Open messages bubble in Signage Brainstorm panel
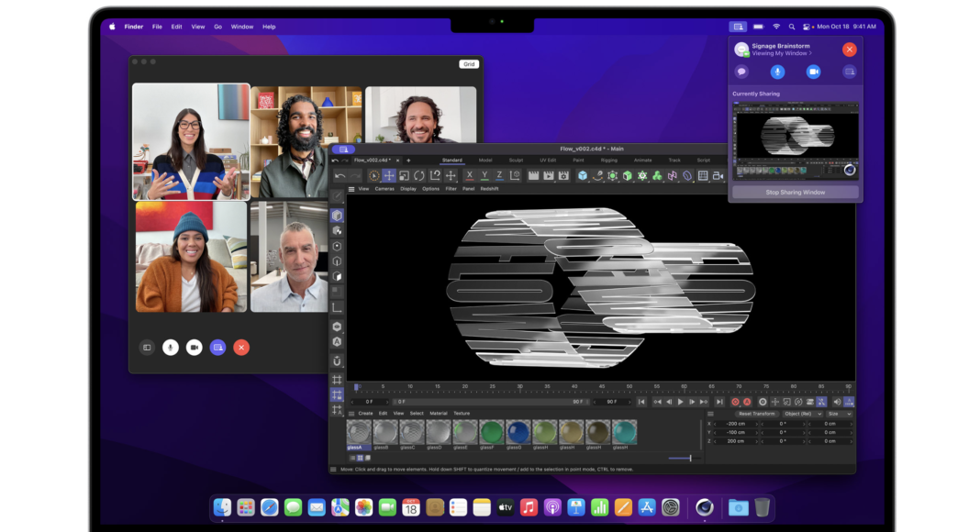The image size is (980, 532). coord(741,72)
